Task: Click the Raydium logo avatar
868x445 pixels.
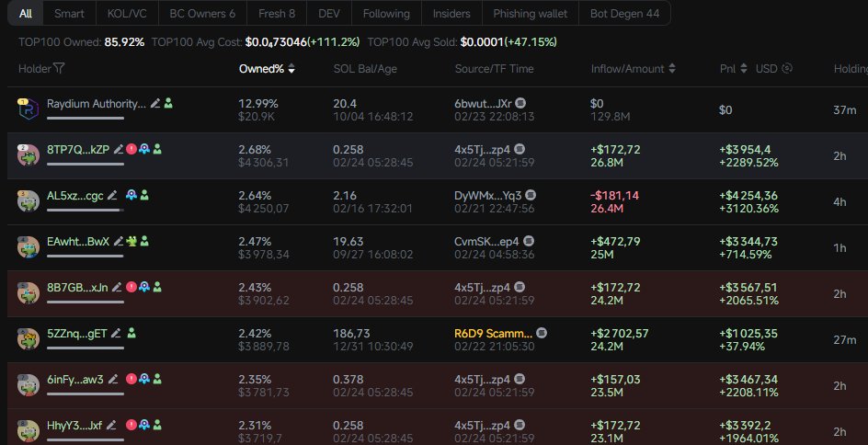Action: [x=29, y=109]
